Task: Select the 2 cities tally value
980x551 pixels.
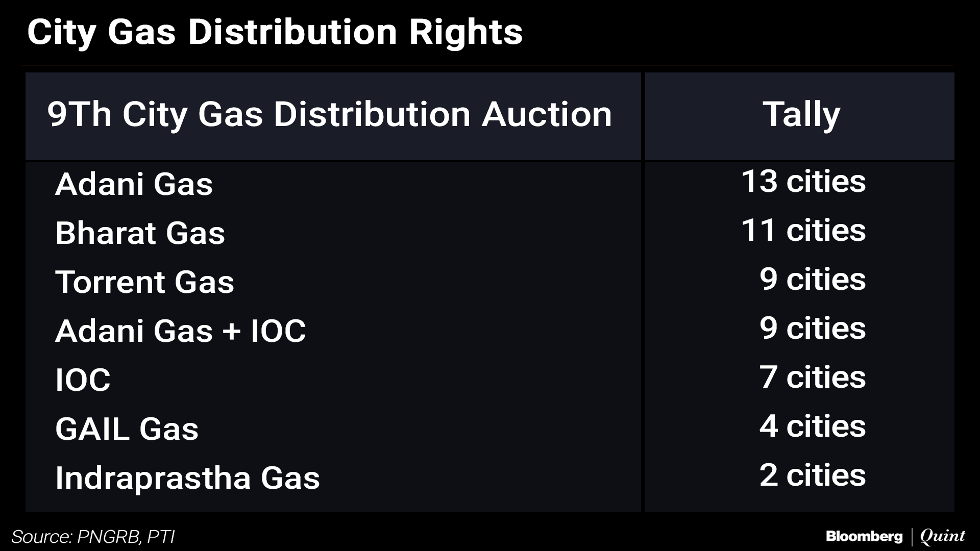Action: [x=812, y=475]
